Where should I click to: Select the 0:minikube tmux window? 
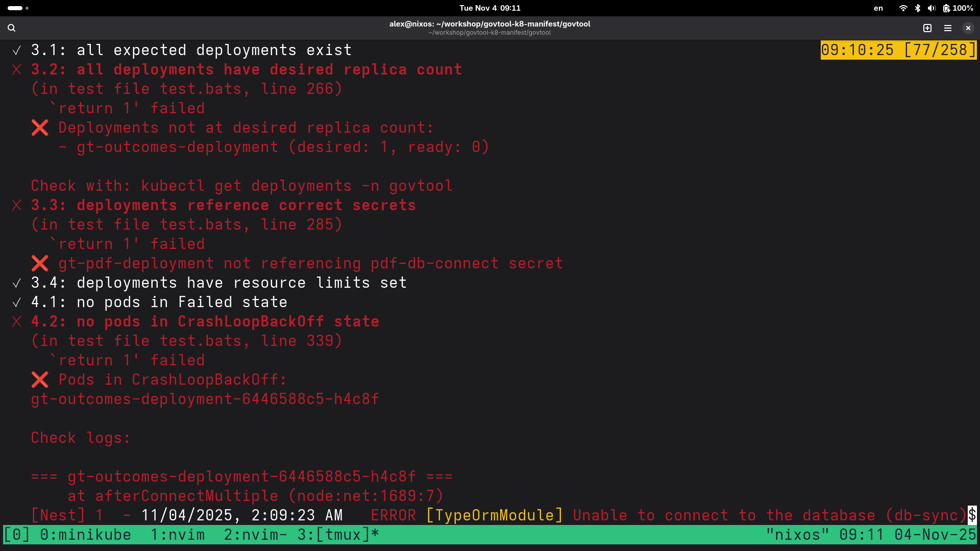click(x=85, y=535)
